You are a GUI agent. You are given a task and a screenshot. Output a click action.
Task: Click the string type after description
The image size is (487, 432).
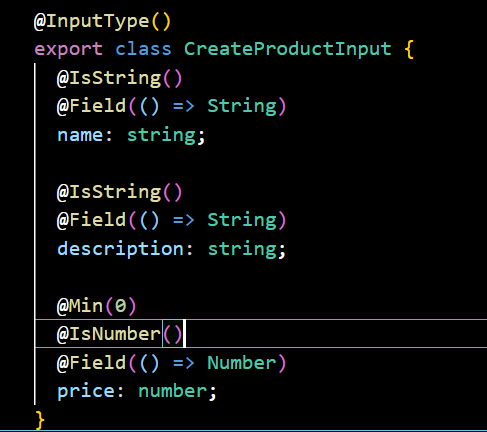pyautogui.click(x=242, y=249)
